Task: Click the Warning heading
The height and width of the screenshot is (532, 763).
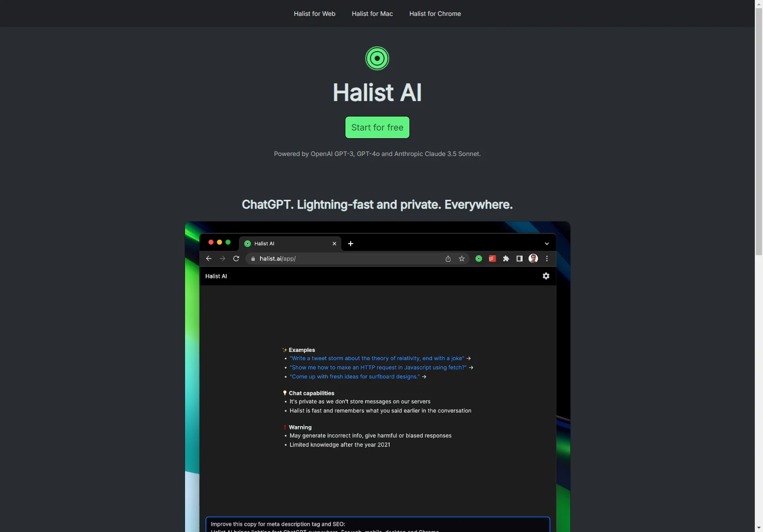Action: (x=300, y=428)
